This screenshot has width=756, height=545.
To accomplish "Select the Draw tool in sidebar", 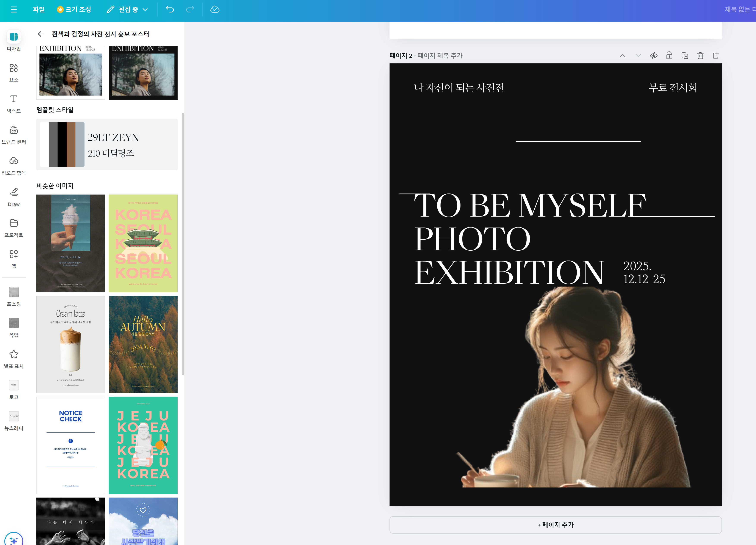I will pos(14,196).
